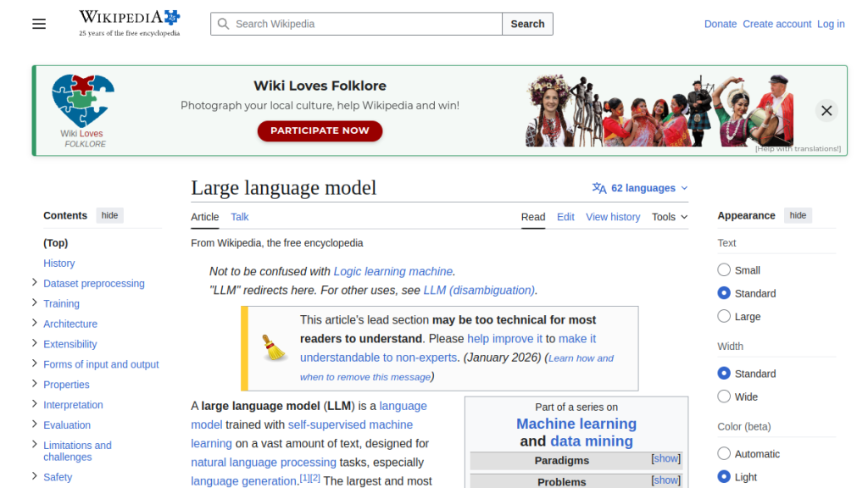Click the broom cleanup notice icon
868x488 pixels.
click(x=273, y=347)
